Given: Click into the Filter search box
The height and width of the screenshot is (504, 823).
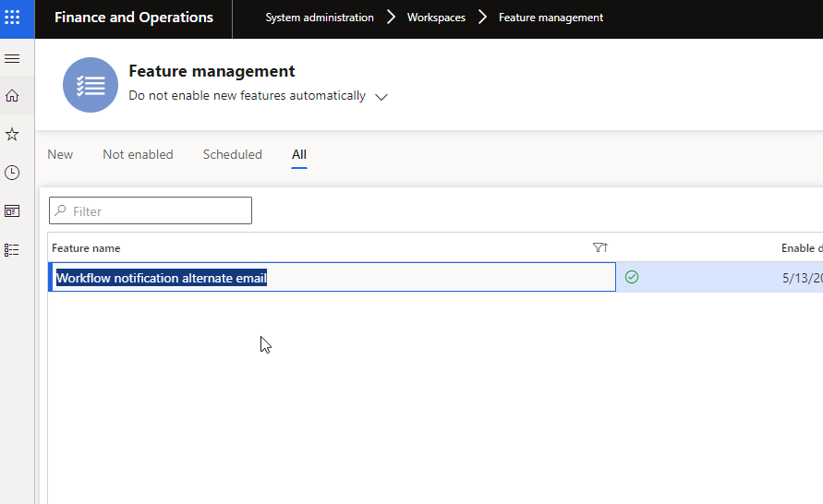Looking at the screenshot, I should [157, 211].
